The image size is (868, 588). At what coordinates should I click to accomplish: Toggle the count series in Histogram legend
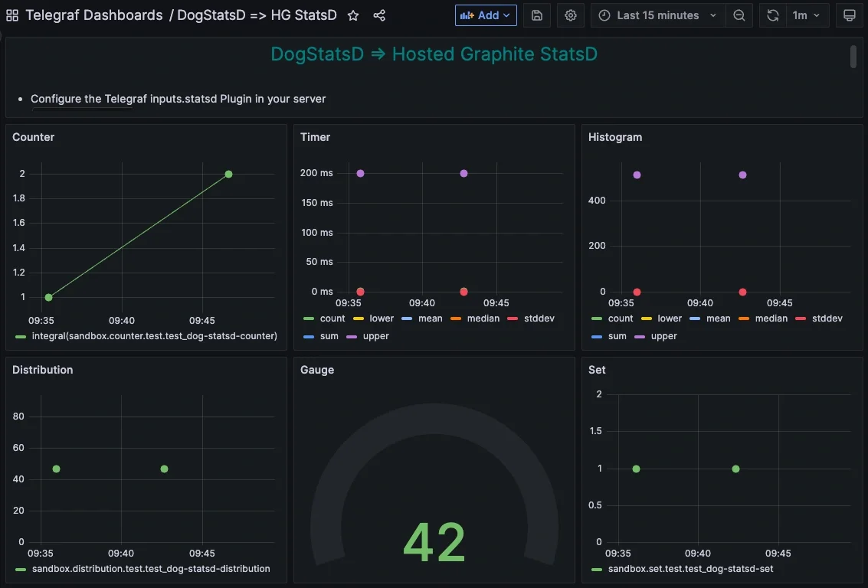click(x=621, y=318)
